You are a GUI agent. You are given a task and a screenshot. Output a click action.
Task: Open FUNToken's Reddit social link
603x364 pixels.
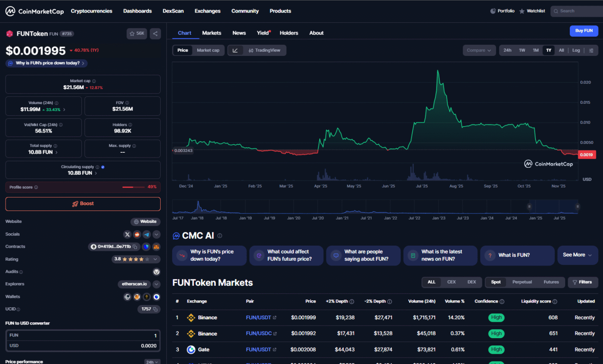137,234
